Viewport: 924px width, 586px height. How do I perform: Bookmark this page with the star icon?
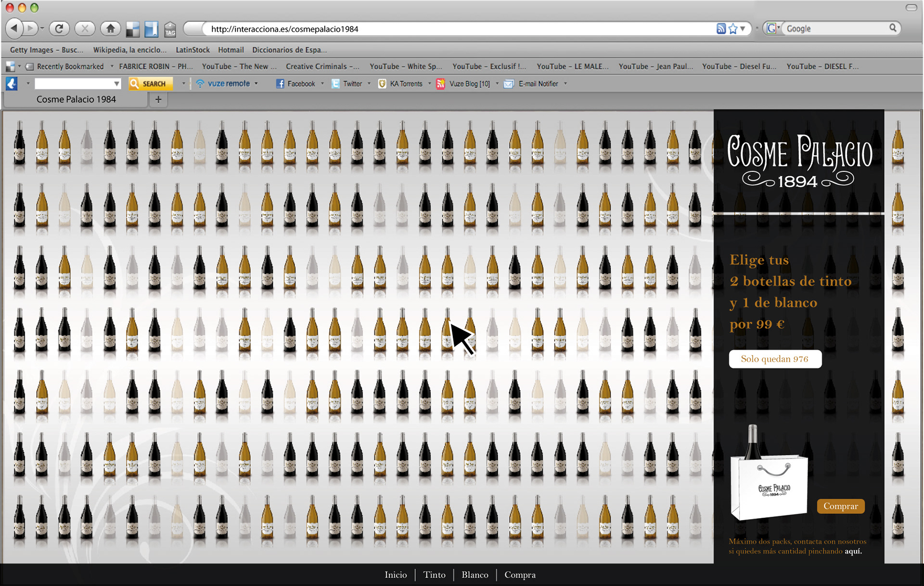733,29
